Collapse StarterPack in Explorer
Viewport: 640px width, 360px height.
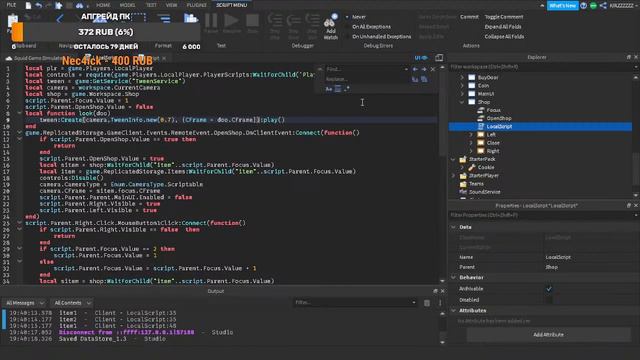[453, 159]
